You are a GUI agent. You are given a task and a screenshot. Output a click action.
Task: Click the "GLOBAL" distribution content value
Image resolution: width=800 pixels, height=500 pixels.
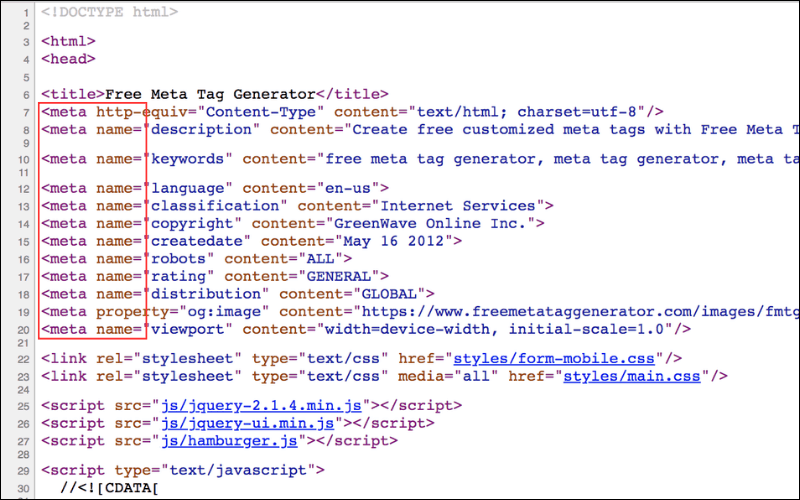[x=393, y=294]
